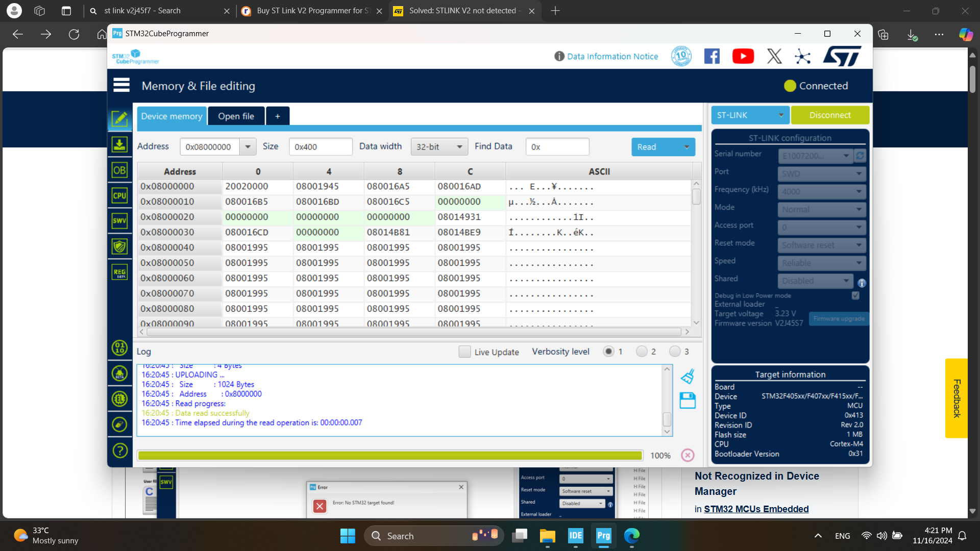Enable the Live Update checkbox
The width and height of the screenshot is (980, 551).
coord(464,352)
